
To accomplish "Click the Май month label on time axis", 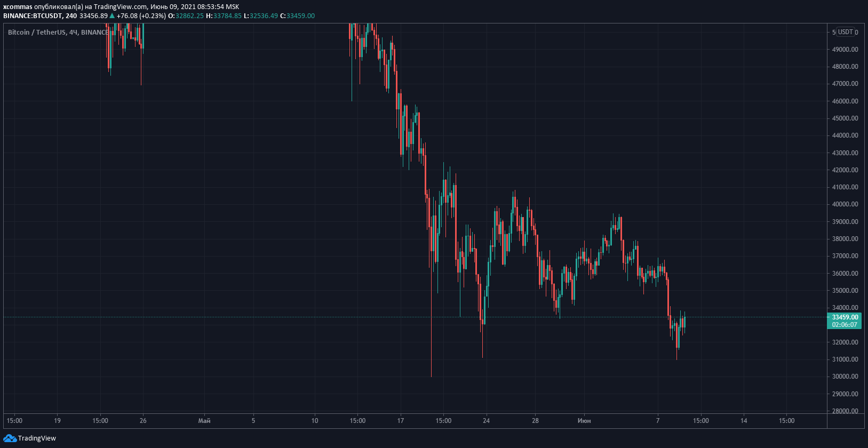I will [204, 421].
